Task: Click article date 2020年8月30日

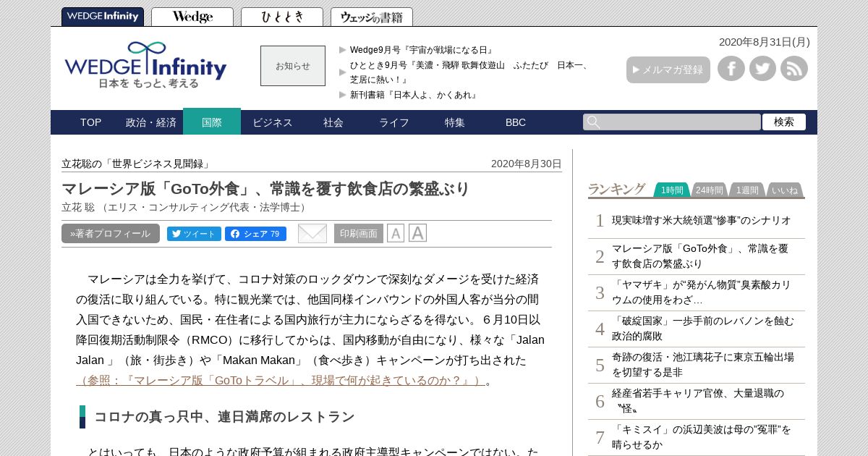Action: [x=527, y=164]
